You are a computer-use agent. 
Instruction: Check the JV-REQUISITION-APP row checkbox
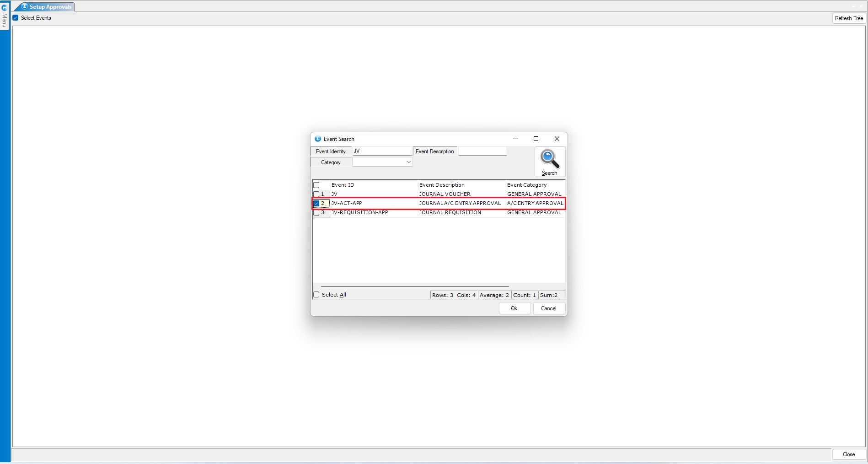(x=316, y=212)
